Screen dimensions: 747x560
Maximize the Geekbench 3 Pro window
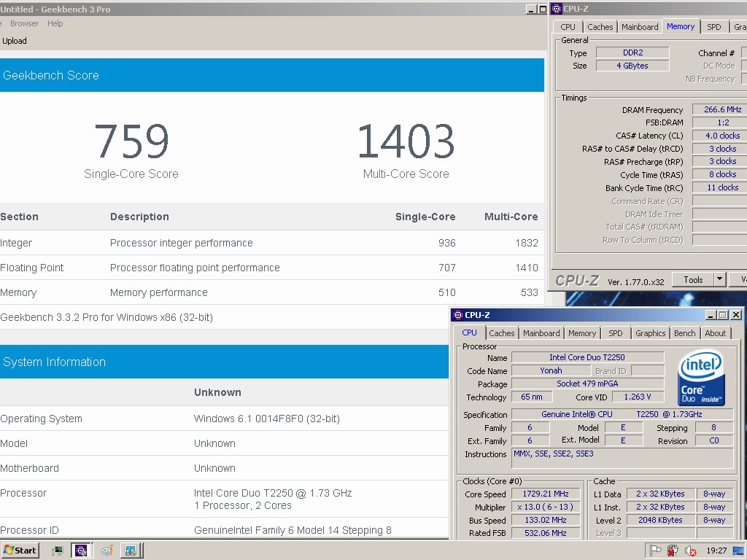pos(542,9)
